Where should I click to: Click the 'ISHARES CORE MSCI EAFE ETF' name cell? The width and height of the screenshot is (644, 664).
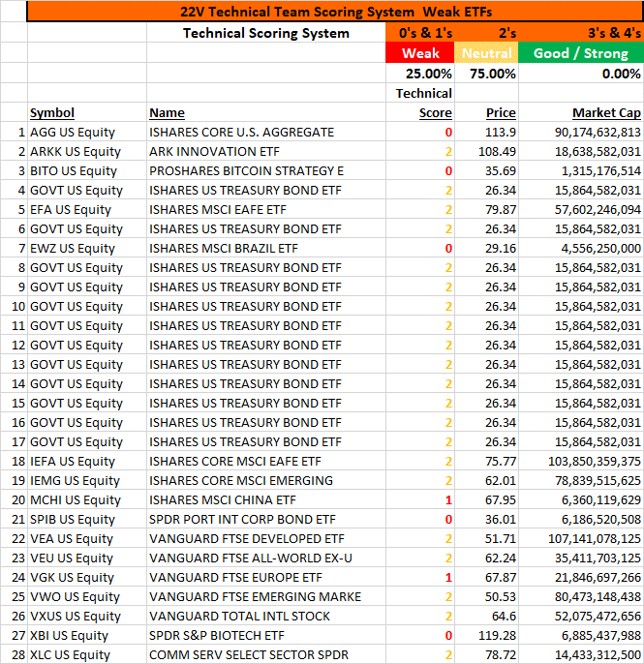(266, 461)
